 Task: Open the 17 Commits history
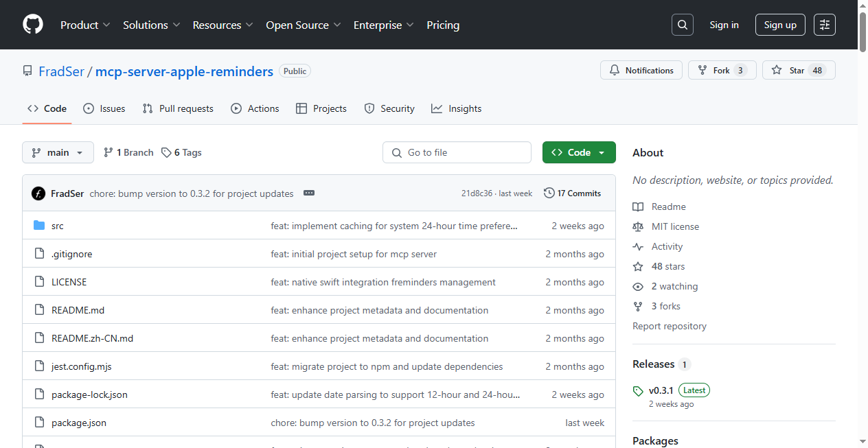[x=572, y=193]
